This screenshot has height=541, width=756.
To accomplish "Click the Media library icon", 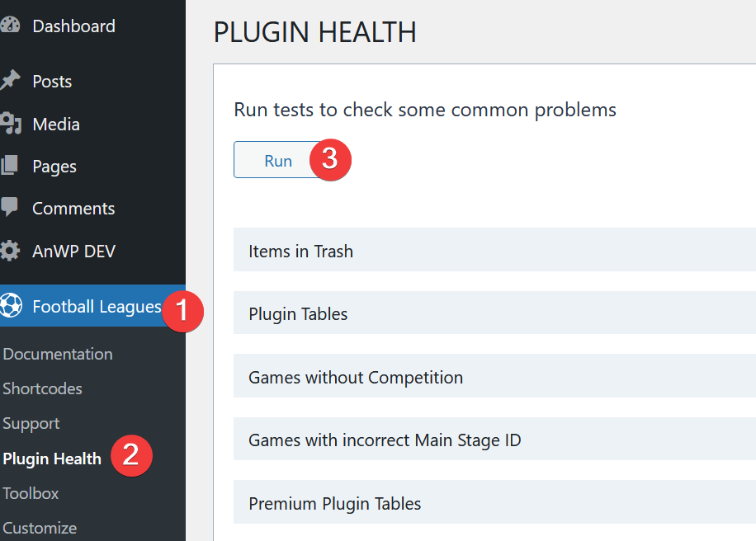I will point(10,124).
